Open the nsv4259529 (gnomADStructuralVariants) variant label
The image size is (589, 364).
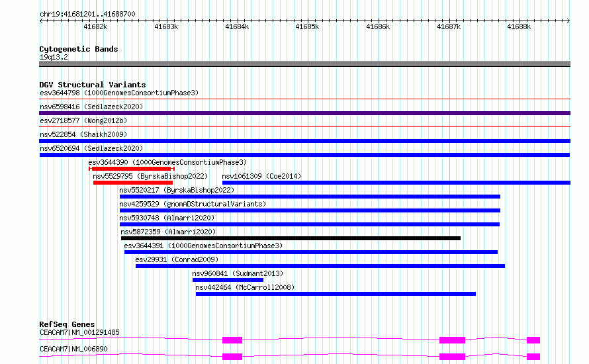(x=193, y=204)
